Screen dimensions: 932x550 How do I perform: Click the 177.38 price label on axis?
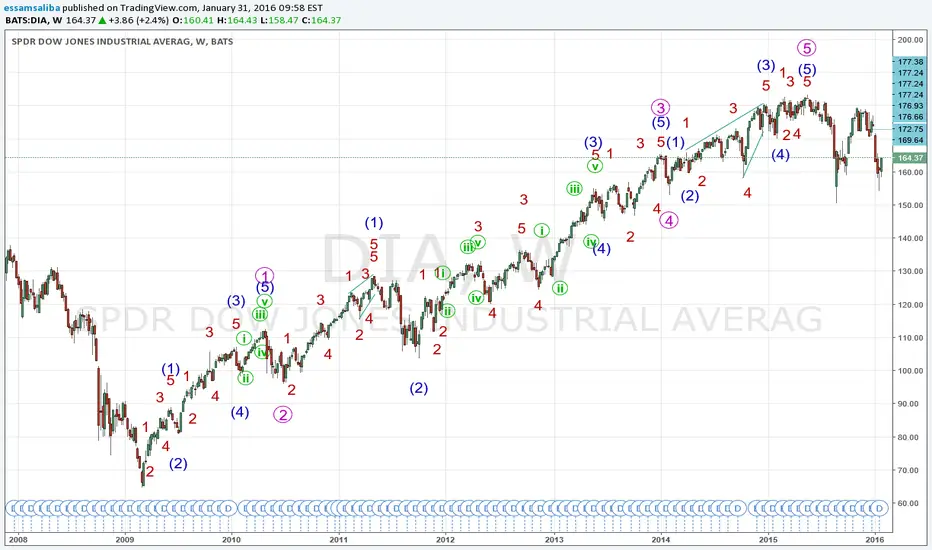pyautogui.click(x=910, y=62)
